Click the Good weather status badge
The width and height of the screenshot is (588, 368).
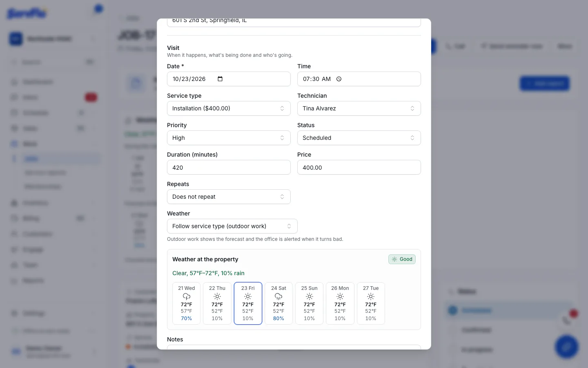pyautogui.click(x=402, y=259)
